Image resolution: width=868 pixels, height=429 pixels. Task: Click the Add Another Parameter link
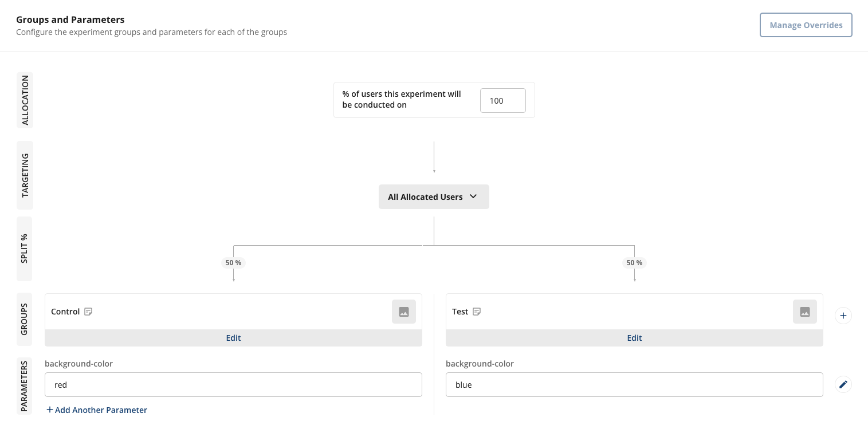tap(97, 410)
